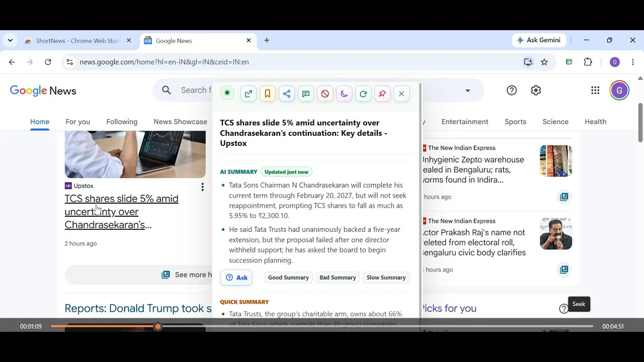Open the ShortNews extension icon in the toolbar
Image resolution: width=644 pixels, height=362 pixels.
pyautogui.click(x=569, y=62)
